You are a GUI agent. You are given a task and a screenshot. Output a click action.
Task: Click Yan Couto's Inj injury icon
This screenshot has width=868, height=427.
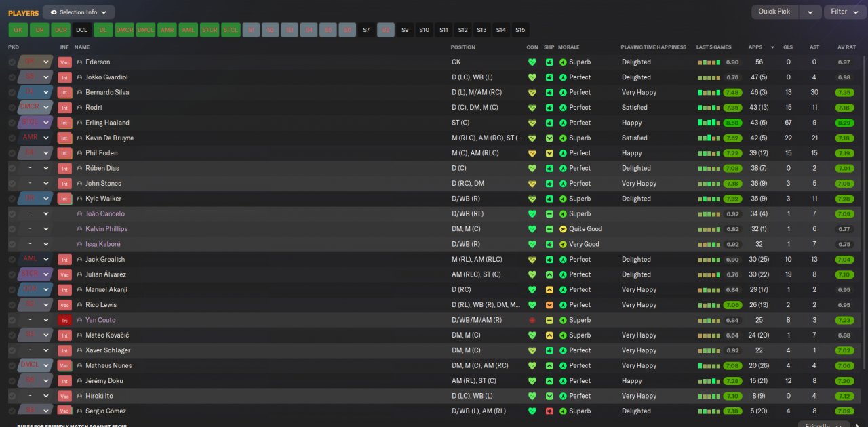[x=64, y=320]
